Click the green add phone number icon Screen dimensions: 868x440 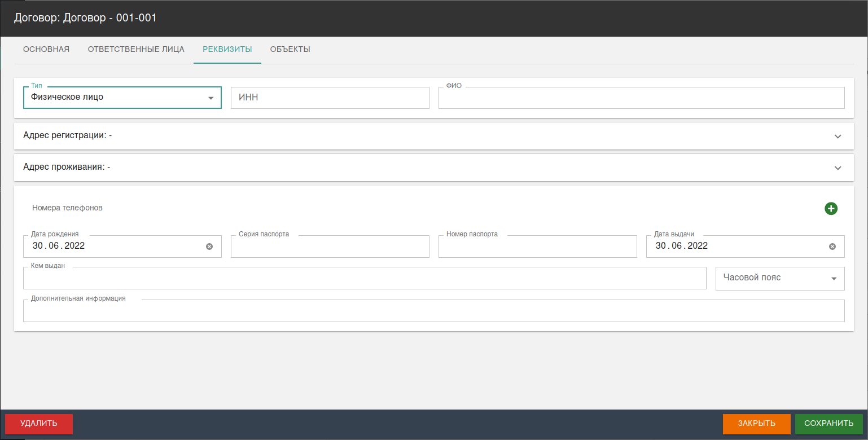pos(831,209)
